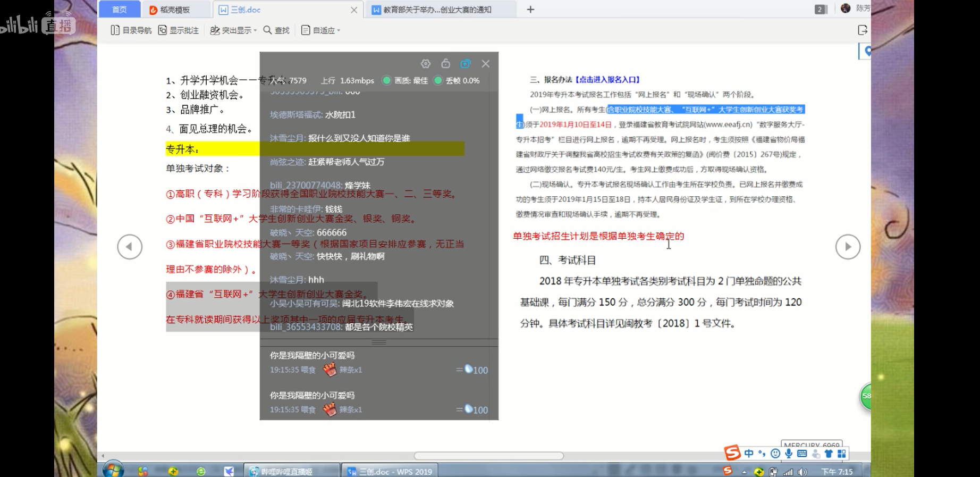Viewport: 980px width, 477px height.
Task: Click the red 单独考试招生计划 line
Action: 598,236
